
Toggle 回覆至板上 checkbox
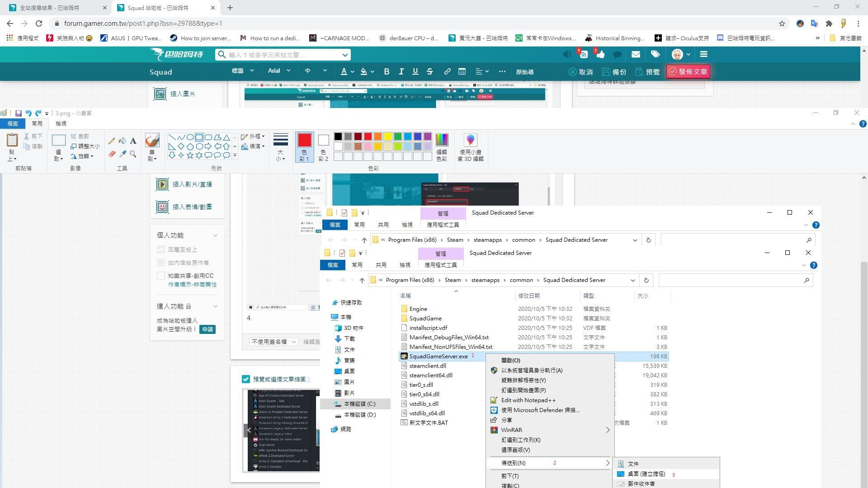click(161, 249)
